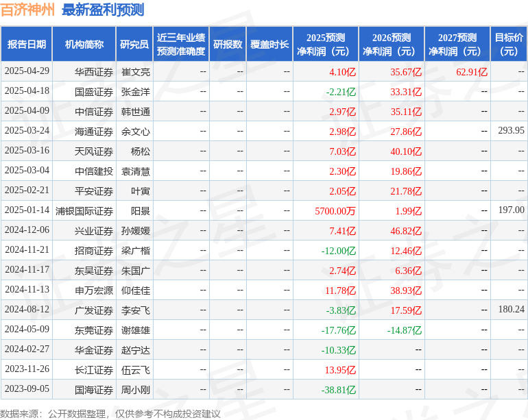Click the 机构简称 column header
This screenshot has height=420, width=528.
tap(84, 44)
